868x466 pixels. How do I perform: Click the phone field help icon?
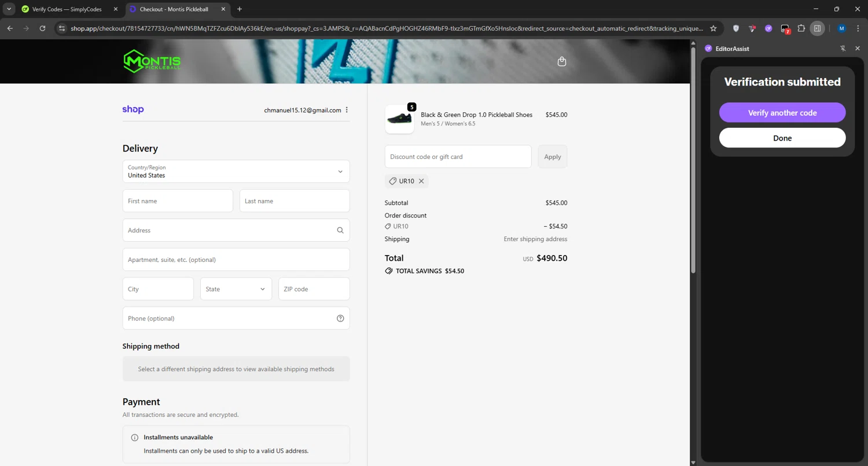click(340, 319)
